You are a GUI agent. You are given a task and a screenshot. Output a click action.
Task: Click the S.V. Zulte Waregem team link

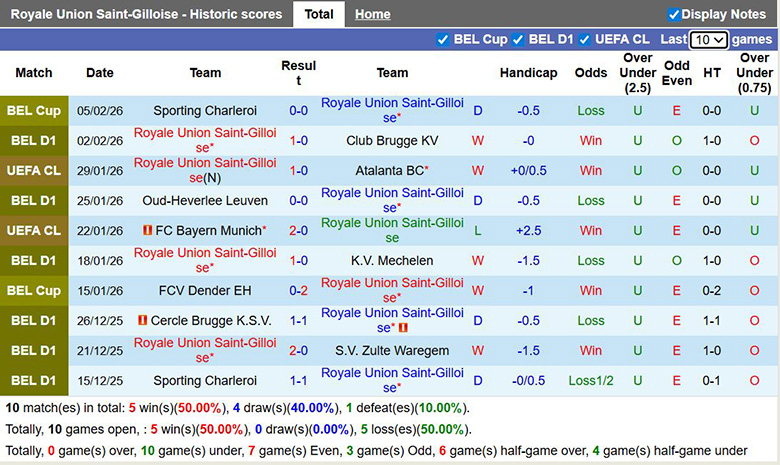point(392,351)
